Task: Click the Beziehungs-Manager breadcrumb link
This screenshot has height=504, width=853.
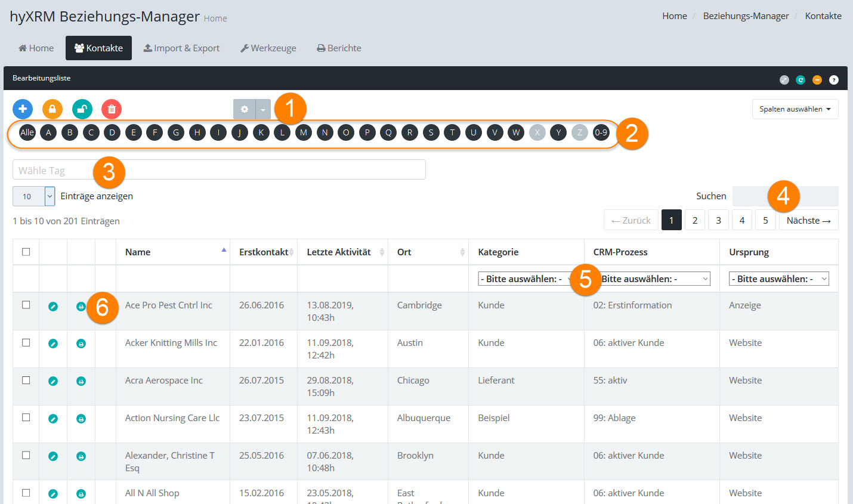Action: 746,16
